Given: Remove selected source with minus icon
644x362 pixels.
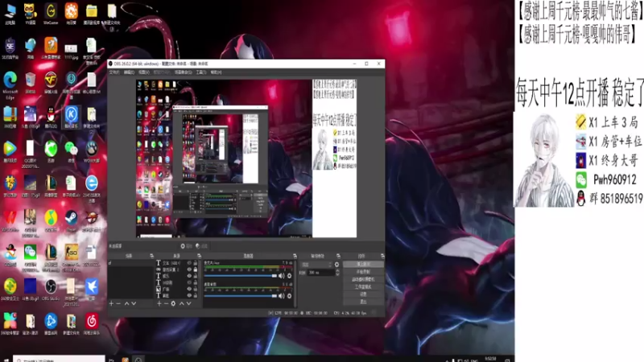Looking at the screenshot, I should (x=166, y=304).
